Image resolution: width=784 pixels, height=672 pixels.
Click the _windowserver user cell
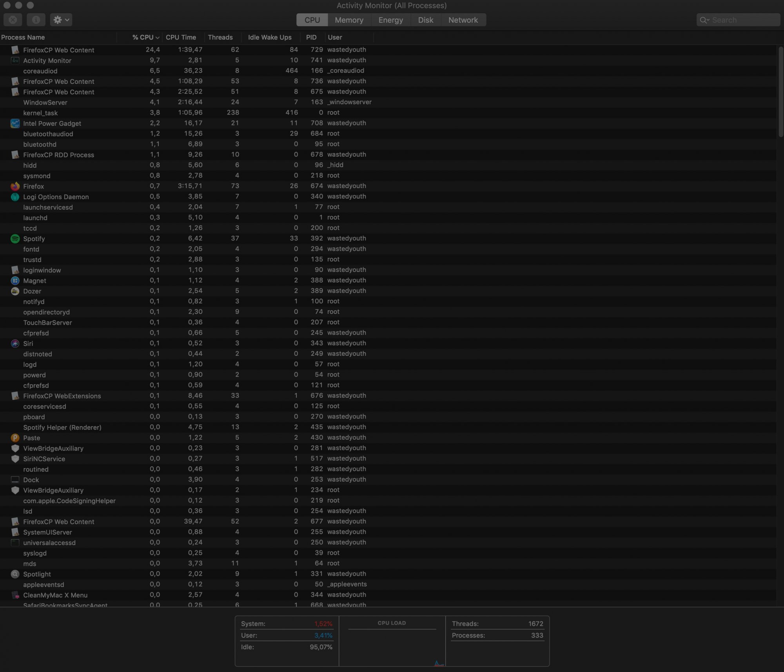(349, 102)
